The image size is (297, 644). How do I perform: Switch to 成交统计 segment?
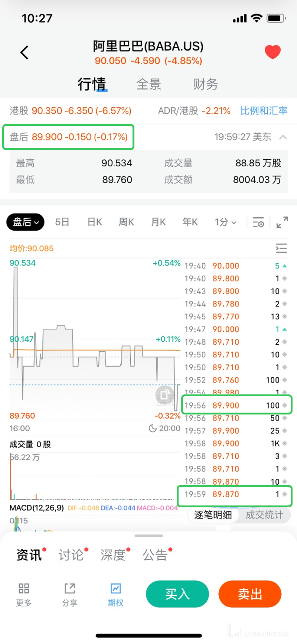tap(264, 515)
